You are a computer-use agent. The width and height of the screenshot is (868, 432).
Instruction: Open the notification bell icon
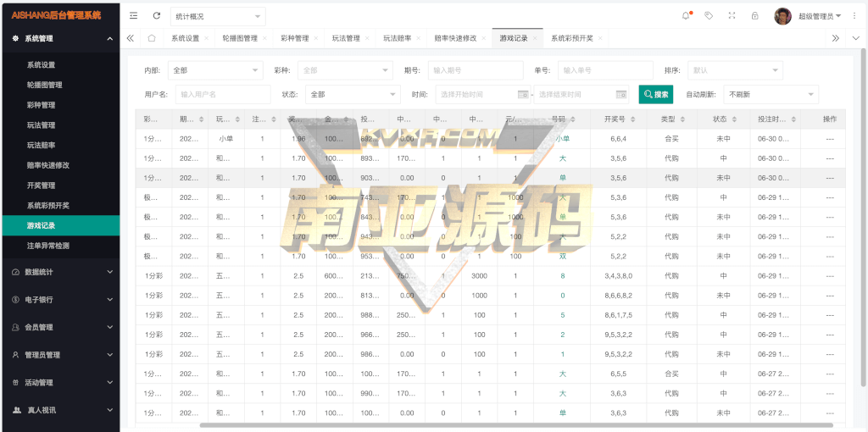(x=686, y=16)
